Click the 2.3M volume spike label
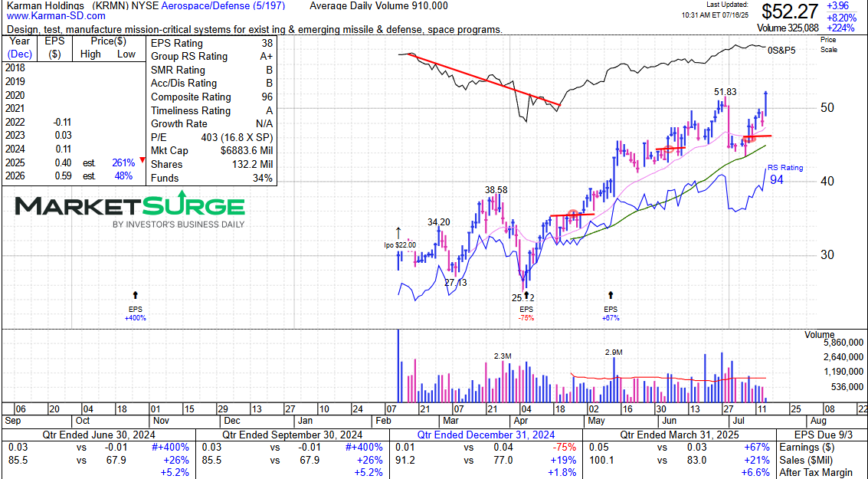This screenshot has width=868, height=479. click(502, 356)
